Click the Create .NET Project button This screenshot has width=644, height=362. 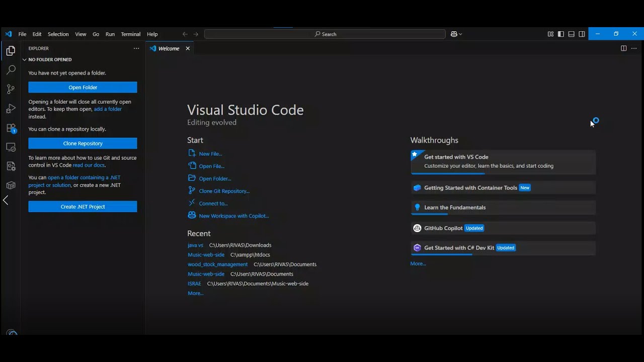(x=83, y=207)
